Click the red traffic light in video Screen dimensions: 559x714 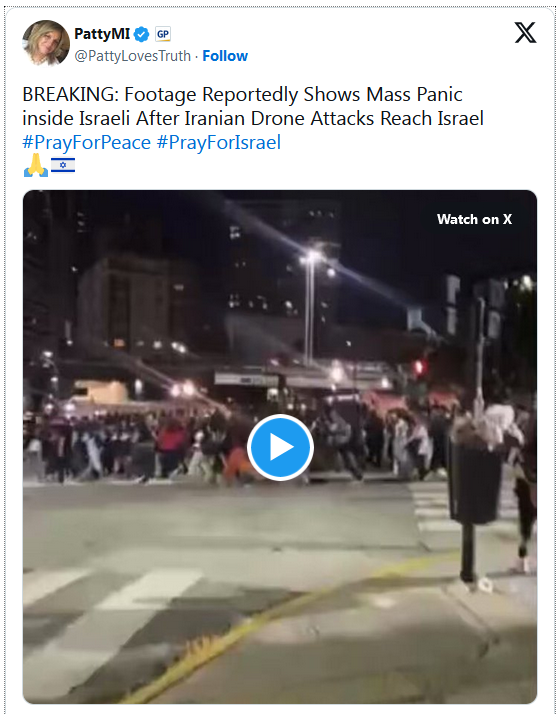[419, 367]
